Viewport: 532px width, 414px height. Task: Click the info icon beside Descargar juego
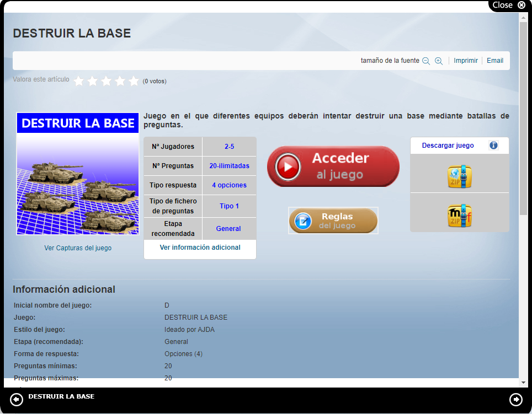(493, 146)
